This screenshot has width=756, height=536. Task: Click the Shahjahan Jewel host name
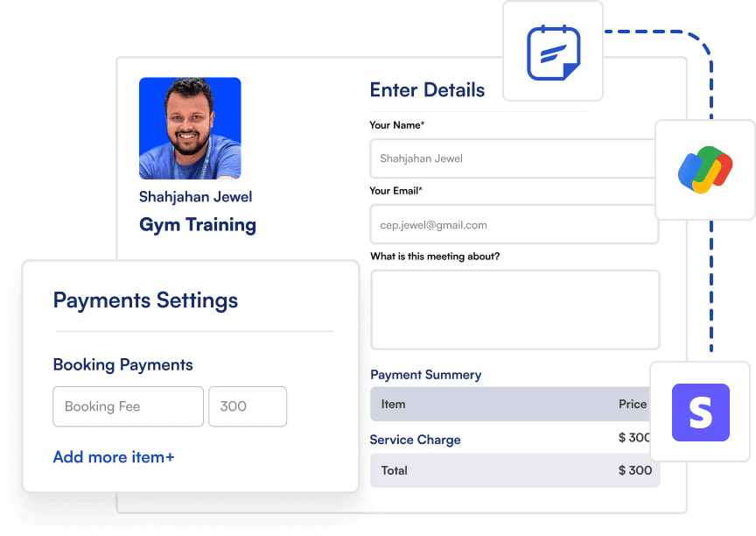tap(195, 197)
